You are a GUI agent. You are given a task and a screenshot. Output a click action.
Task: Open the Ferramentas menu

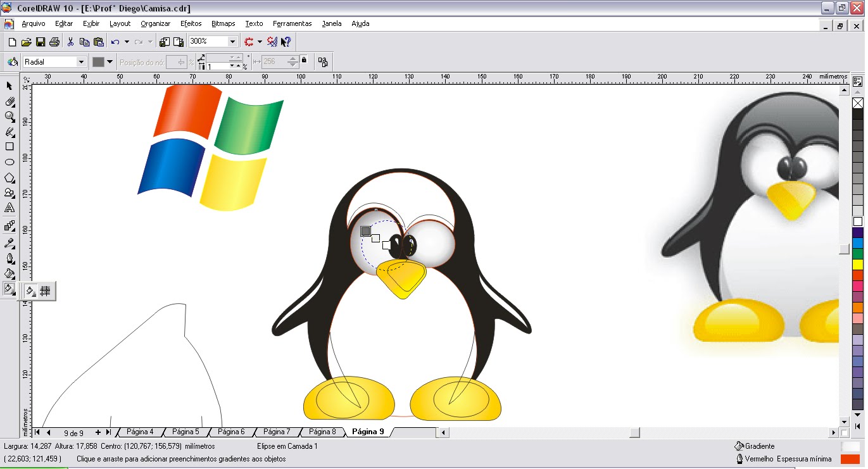(292, 23)
